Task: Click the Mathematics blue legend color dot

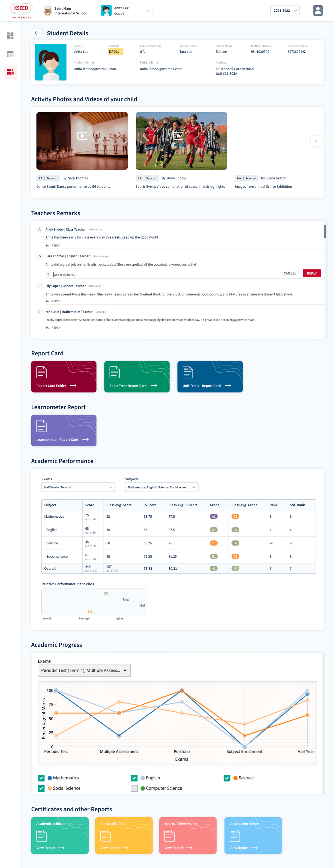Action: tap(50, 778)
